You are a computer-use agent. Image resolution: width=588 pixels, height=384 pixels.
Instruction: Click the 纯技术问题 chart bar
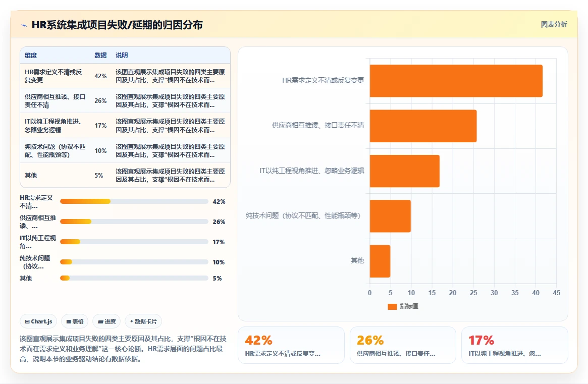[390, 216]
